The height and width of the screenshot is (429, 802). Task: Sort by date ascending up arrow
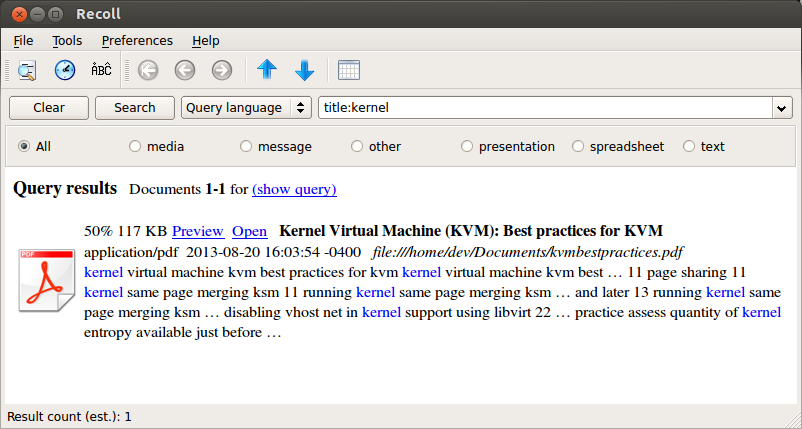[267, 70]
